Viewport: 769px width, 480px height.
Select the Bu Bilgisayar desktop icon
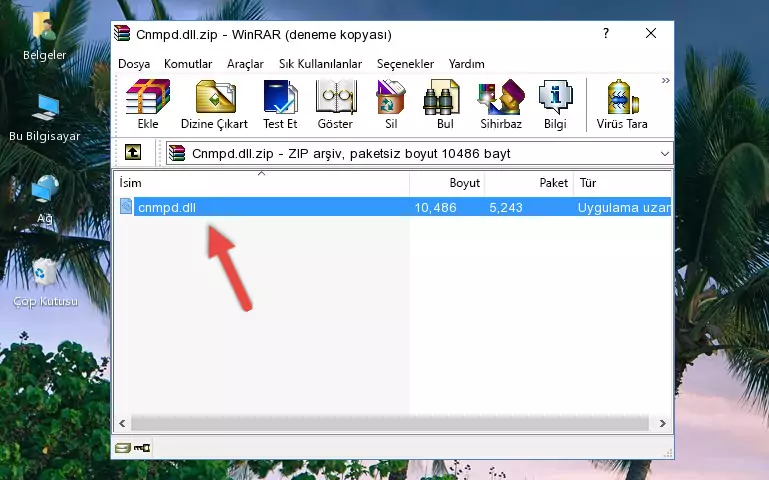coord(44,118)
